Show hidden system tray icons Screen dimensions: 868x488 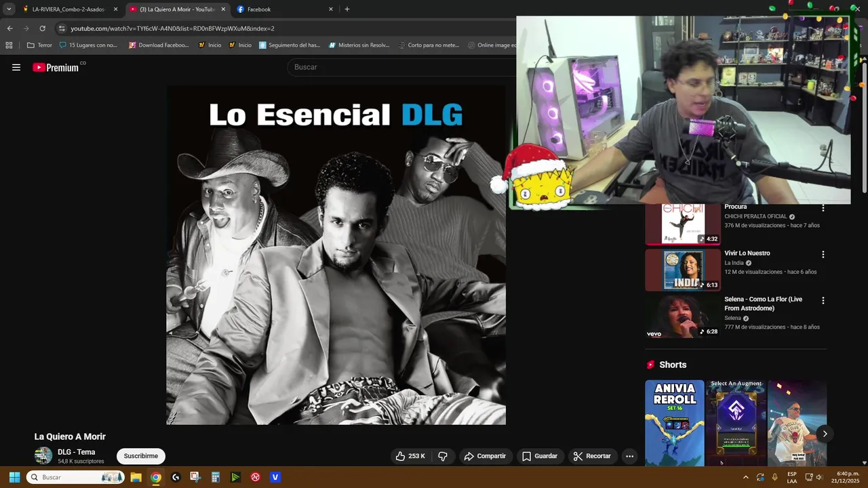pyautogui.click(x=746, y=477)
